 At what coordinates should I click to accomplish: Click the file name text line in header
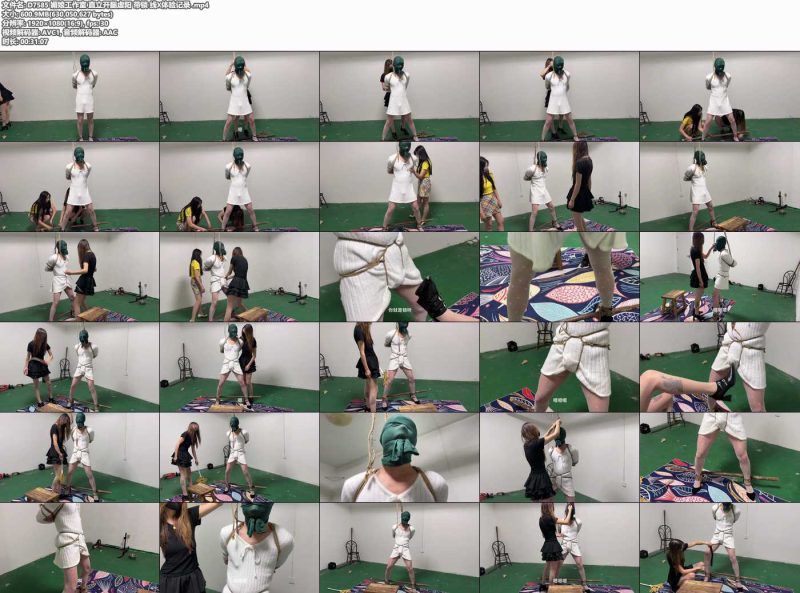[104, 5]
